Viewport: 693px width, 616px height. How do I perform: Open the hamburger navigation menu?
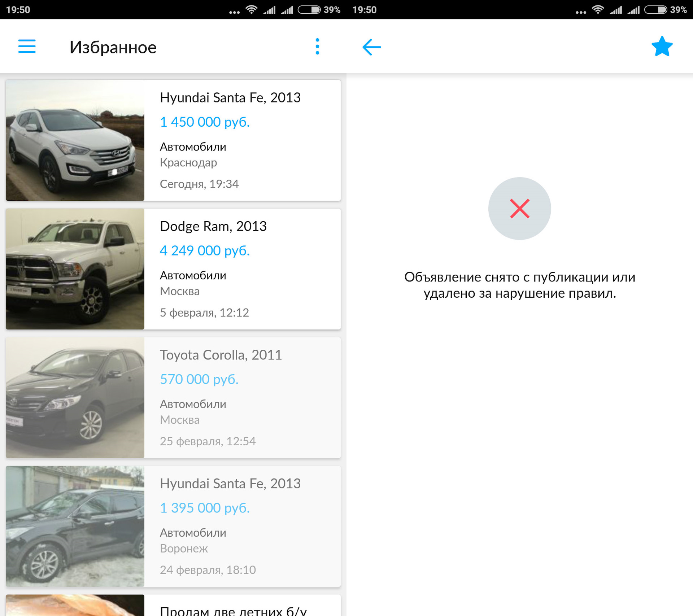tap(27, 47)
